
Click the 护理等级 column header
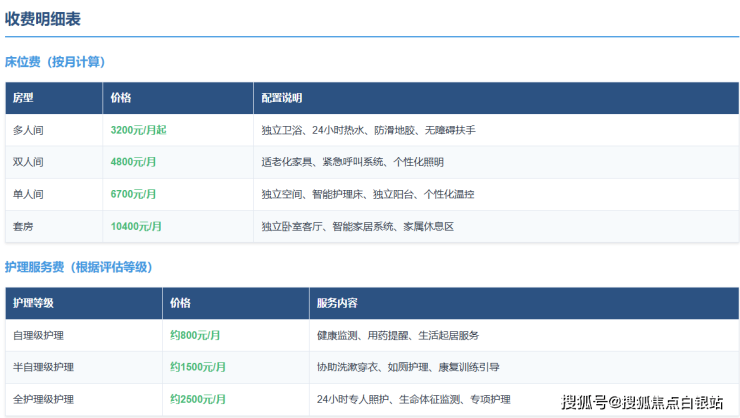tap(33, 303)
